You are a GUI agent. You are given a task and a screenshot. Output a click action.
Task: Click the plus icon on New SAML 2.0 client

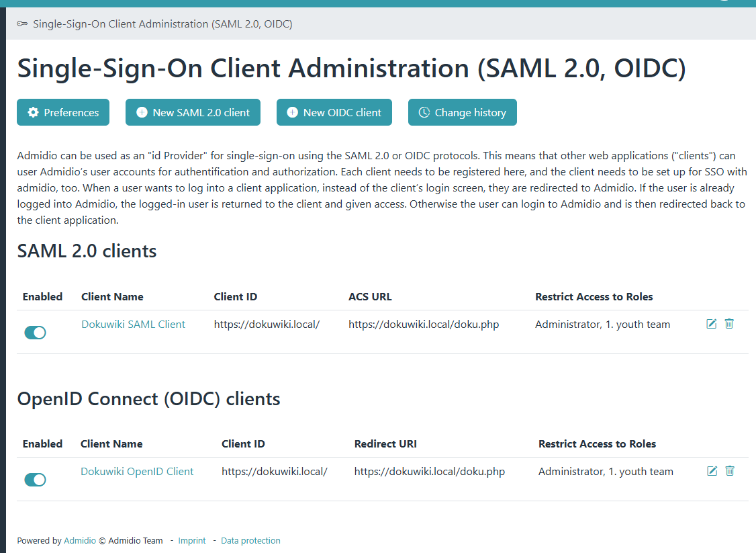point(142,113)
